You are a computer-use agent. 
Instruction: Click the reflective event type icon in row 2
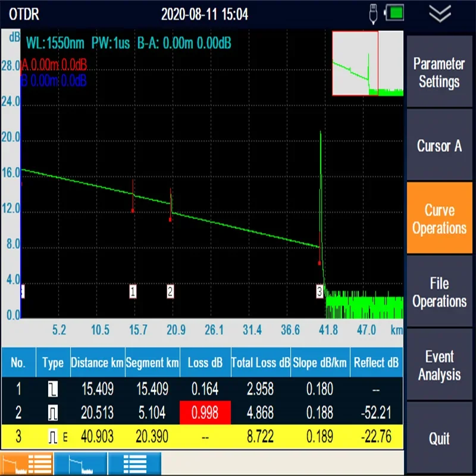(53, 413)
